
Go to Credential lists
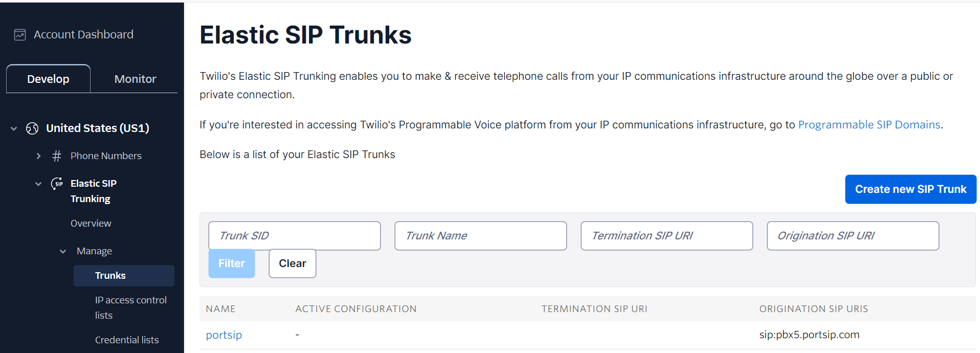[127, 340]
